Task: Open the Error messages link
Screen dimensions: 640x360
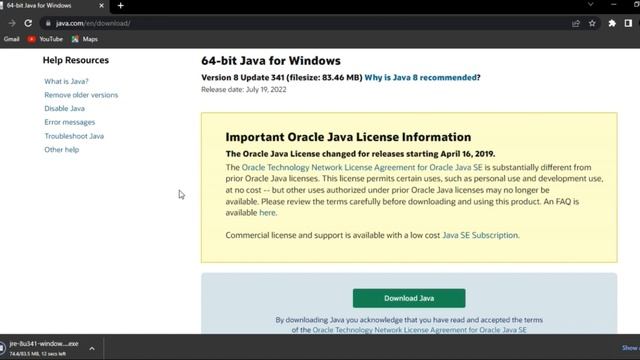Action: tap(69, 122)
